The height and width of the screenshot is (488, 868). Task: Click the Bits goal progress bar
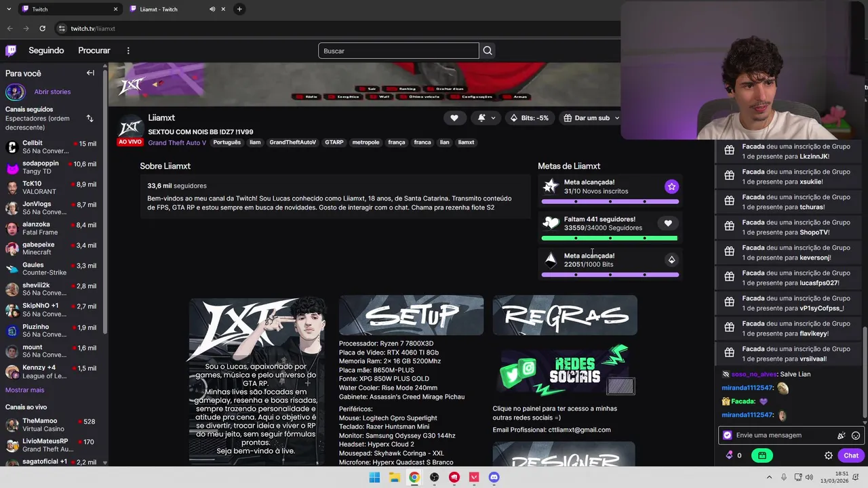pyautogui.click(x=610, y=274)
